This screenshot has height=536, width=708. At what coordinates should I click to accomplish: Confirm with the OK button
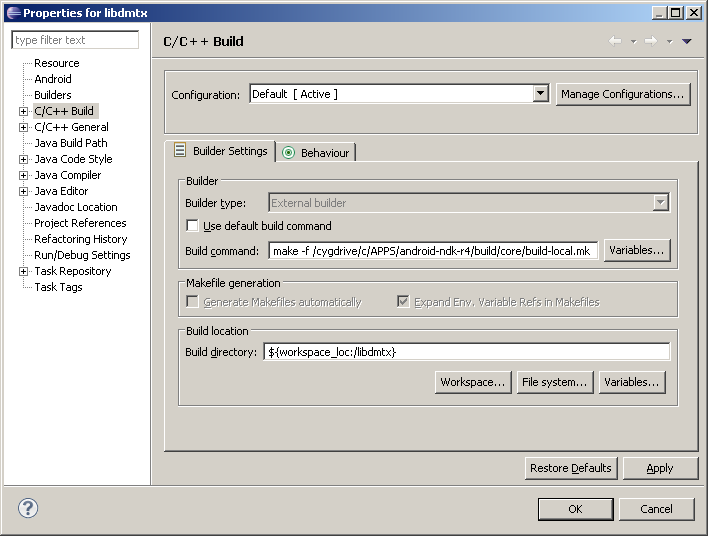575,509
